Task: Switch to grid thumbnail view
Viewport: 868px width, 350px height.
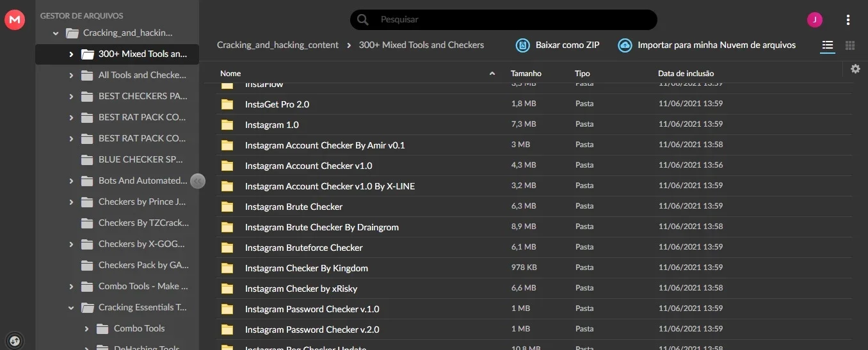Action: pos(850,45)
